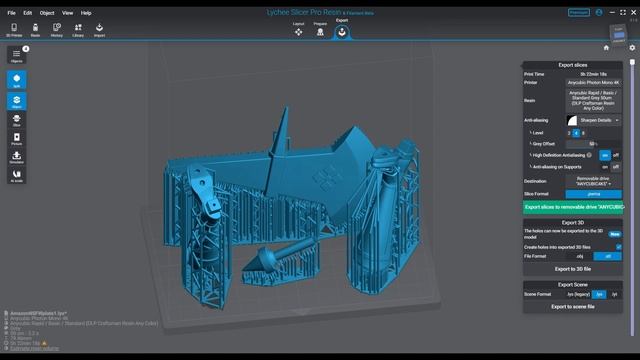
Task: Change the Anycubic Photon Mono 4K printer
Action: (x=593, y=83)
